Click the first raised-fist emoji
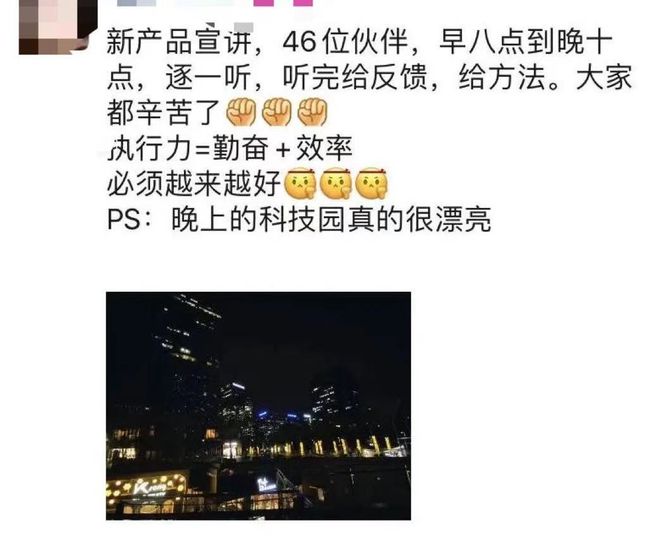This screenshot has width=660, height=555. coord(241,112)
